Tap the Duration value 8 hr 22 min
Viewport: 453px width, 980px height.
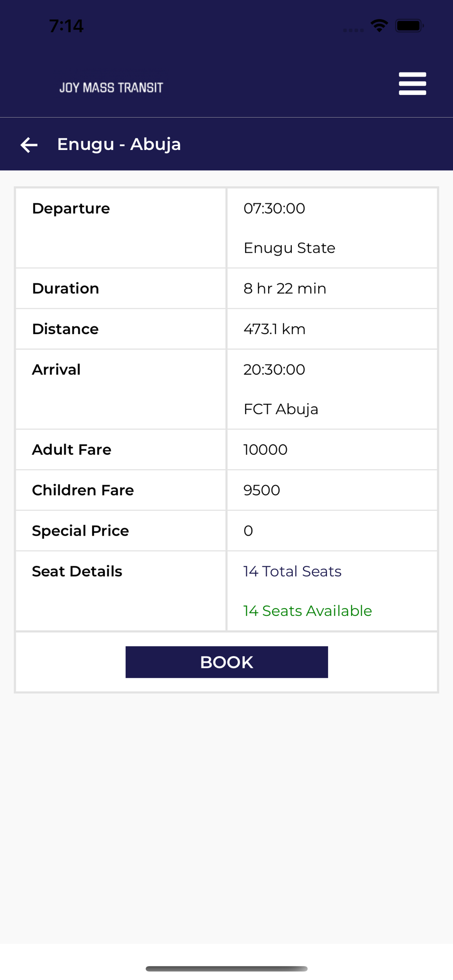coord(284,289)
